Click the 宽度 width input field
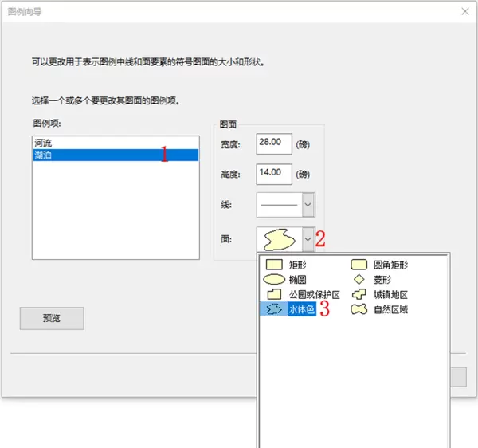The height and width of the screenshot is (448, 478). (x=273, y=143)
